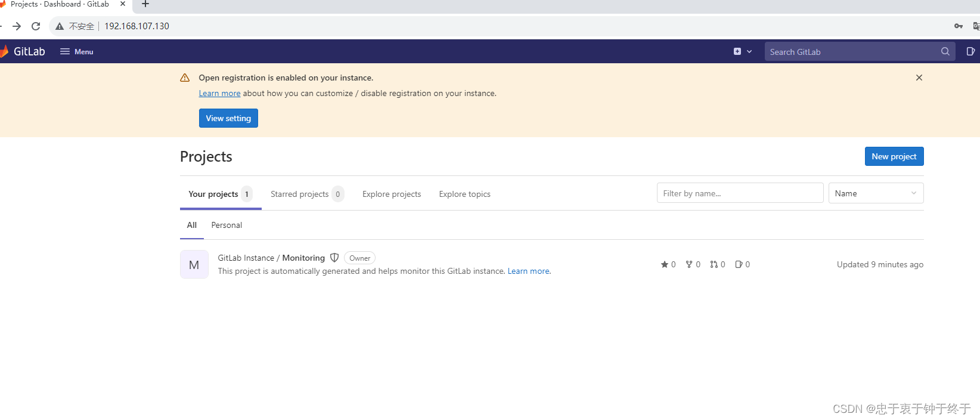Image resolution: width=980 pixels, height=420 pixels.
Task: Click the address bar URL 192.168.107.130
Action: (x=137, y=26)
